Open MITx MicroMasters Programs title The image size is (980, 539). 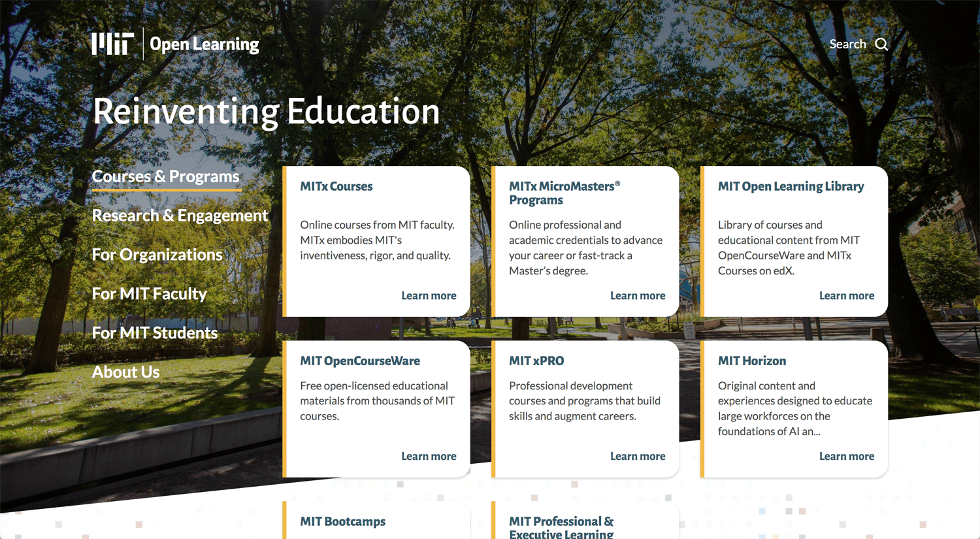click(564, 193)
